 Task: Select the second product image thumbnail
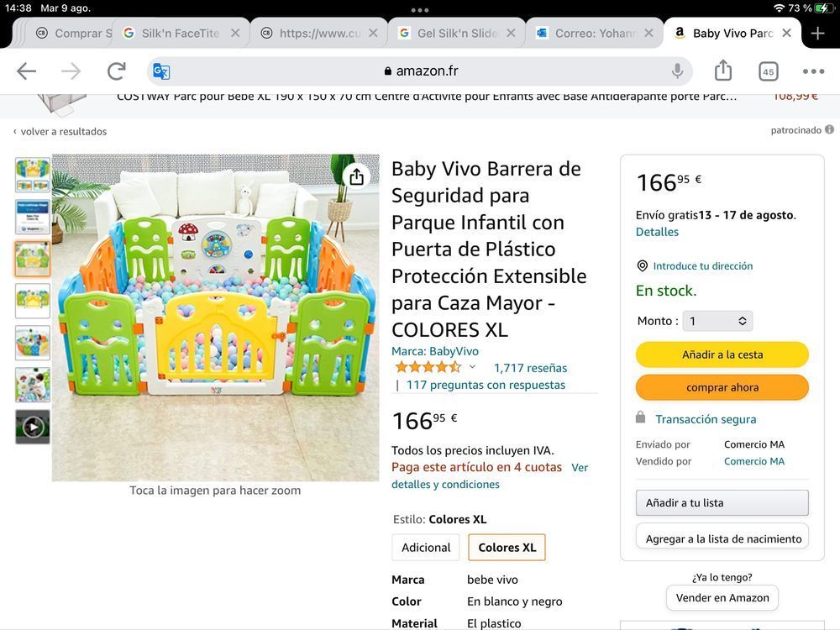(33, 217)
